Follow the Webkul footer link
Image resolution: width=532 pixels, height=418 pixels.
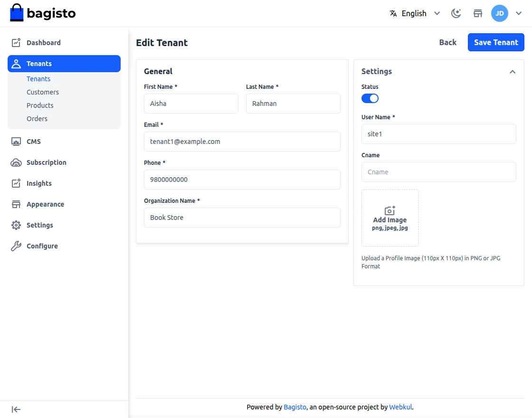(x=400, y=407)
